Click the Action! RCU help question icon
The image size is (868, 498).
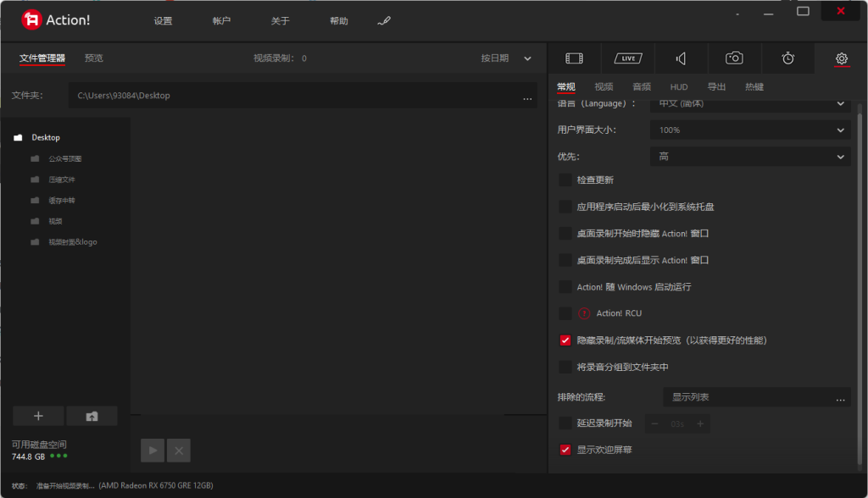[584, 313]
